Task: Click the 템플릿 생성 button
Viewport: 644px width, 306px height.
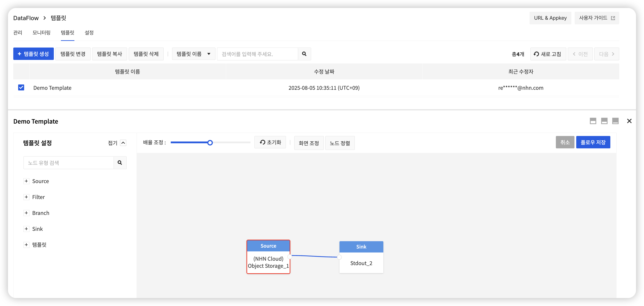Action: click(33, 54)
